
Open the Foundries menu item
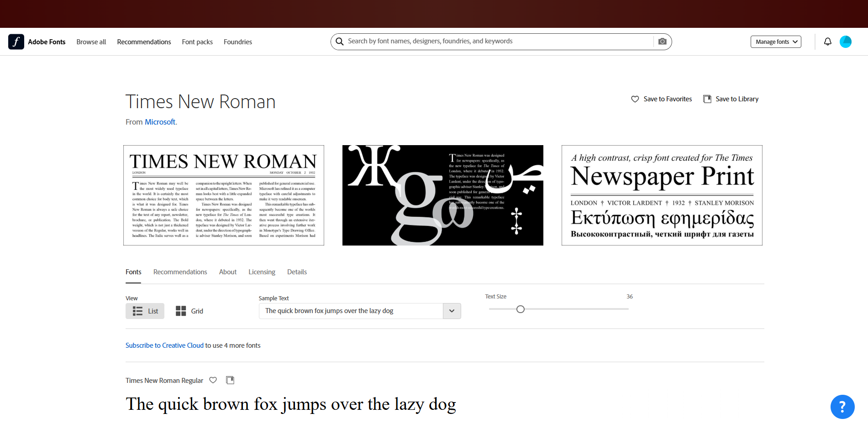click(237, 42)
